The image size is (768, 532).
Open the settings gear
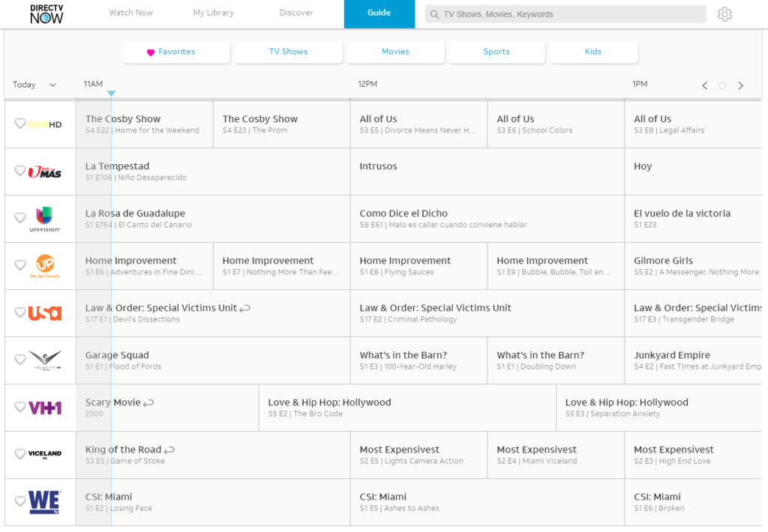pyautogui.click(x=724, y=13)
